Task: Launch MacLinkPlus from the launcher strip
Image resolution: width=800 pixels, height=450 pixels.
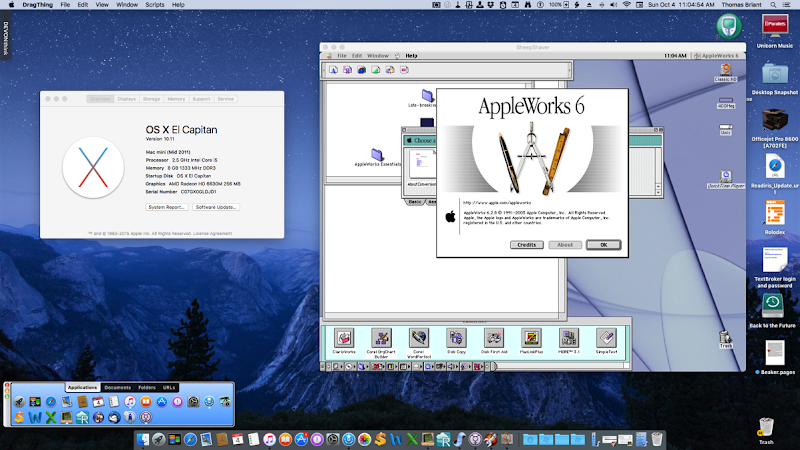Action: point(531,338)
